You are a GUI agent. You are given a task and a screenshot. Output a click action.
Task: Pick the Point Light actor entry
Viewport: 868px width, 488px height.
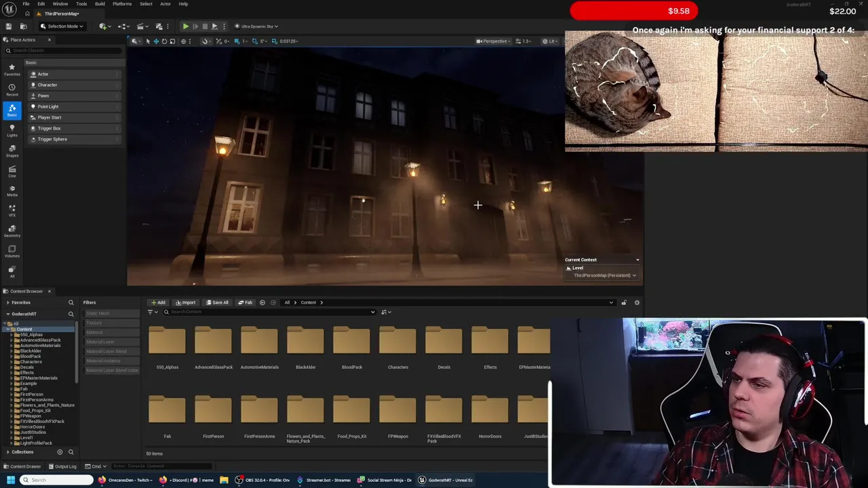75,106
